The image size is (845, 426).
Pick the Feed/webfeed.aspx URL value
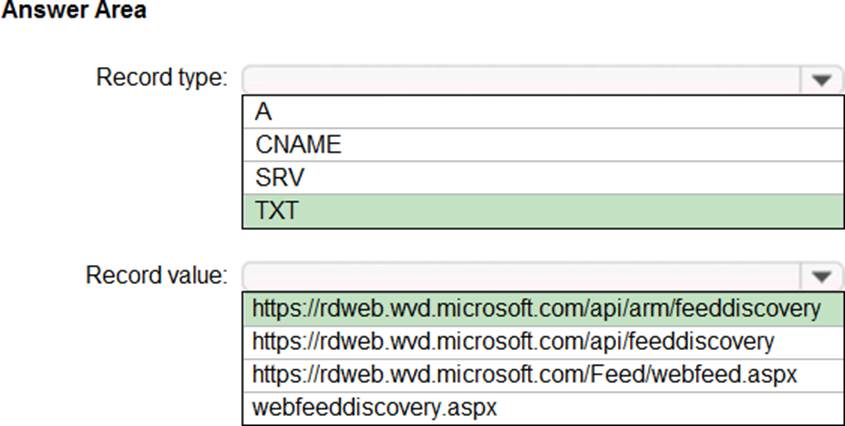click(543, 375)
